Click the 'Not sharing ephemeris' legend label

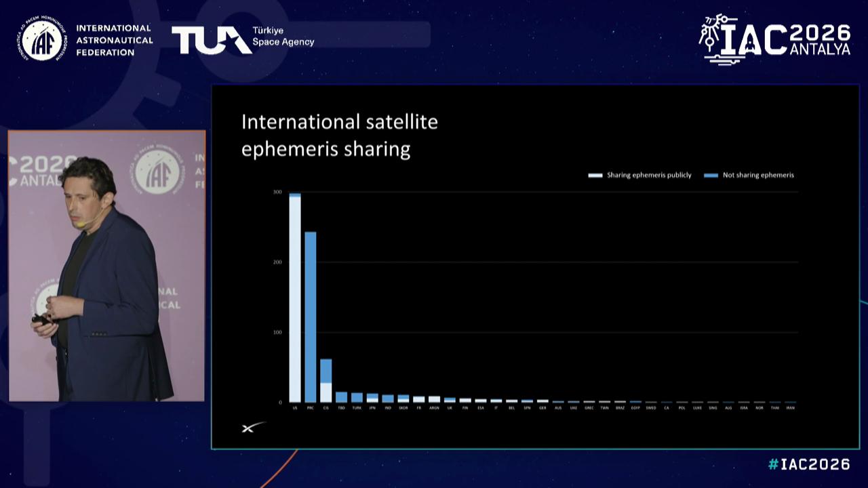point(758,175)
